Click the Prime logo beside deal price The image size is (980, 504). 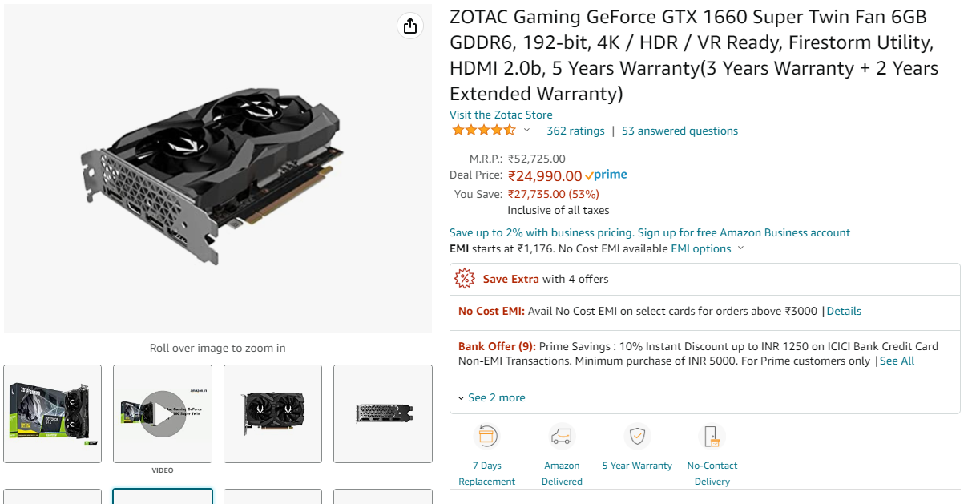coord(607,175)
